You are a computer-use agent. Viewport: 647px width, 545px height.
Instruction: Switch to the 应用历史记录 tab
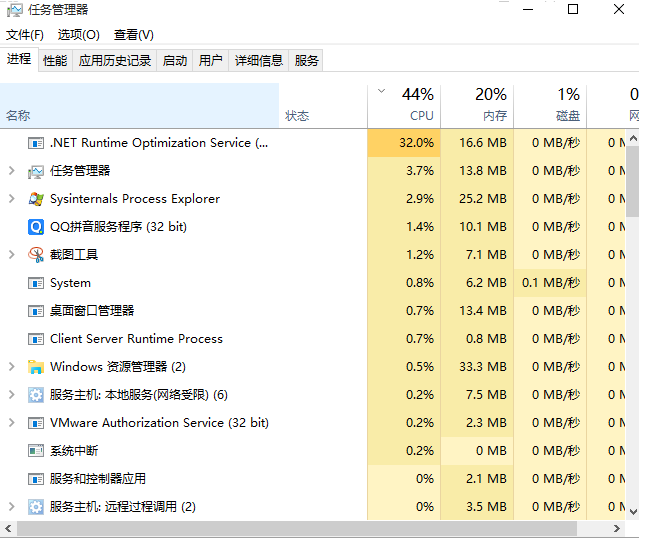click(x=115, y=61)
